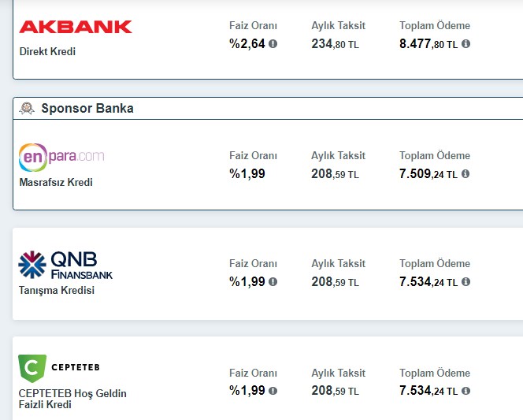Click the CEPTETEB interest rate info icon
Screen dimensions: 523x420
pyautogui.click(x=273, y=391)
